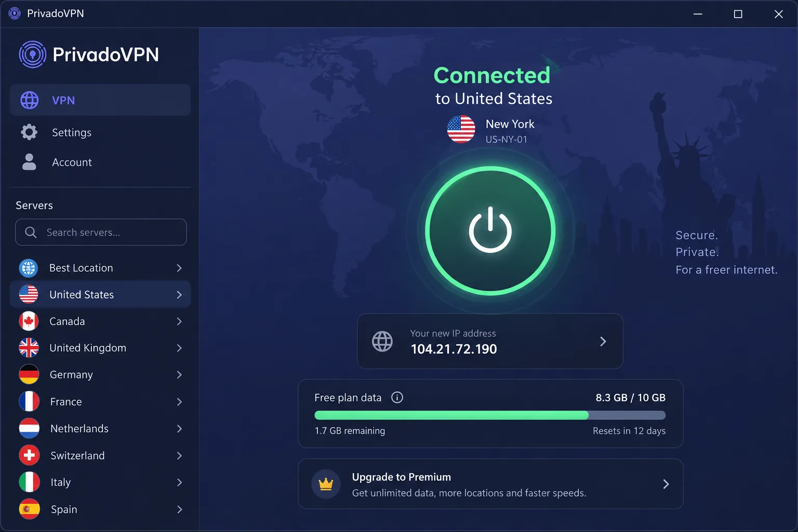This screenshot has height=532, width=798.
Task: Expand the Germany server list chevron
Action: [x=179, y=375]
